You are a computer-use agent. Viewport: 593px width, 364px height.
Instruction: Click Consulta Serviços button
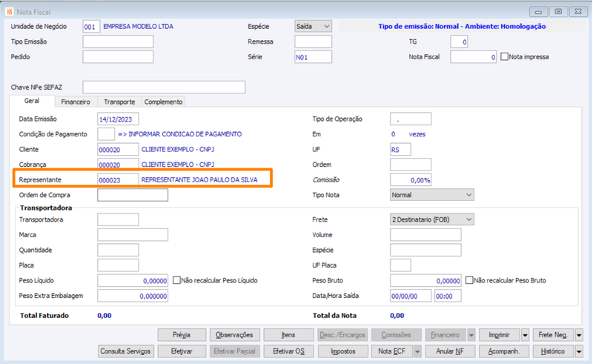[x=125, y=351]
